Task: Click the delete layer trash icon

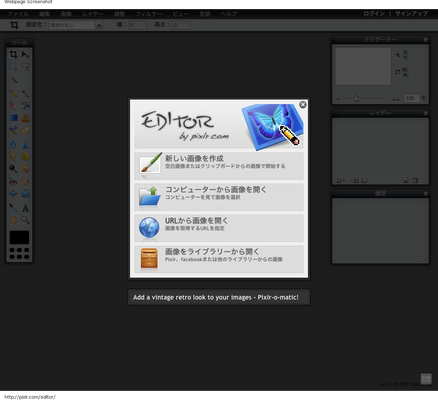Action: point(415,180)
